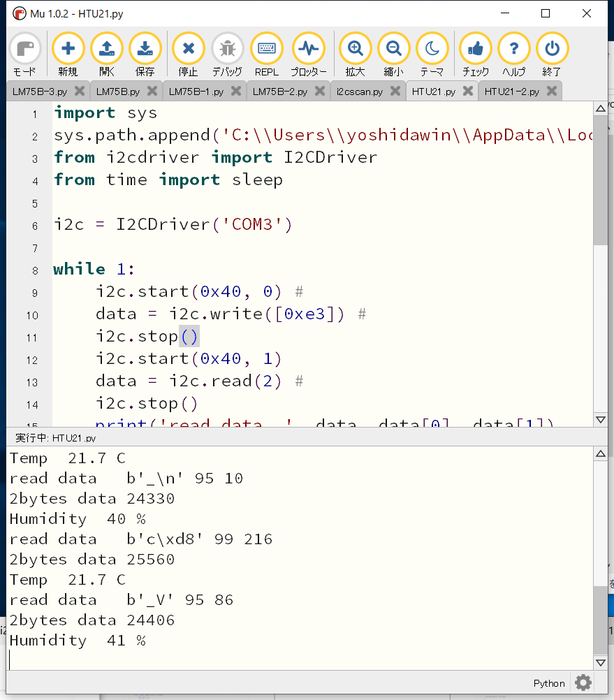Click 'import sys' on line 1
The height and width of the screenshot is (700, 614).
pyautogui.click(x=105, y=113)
